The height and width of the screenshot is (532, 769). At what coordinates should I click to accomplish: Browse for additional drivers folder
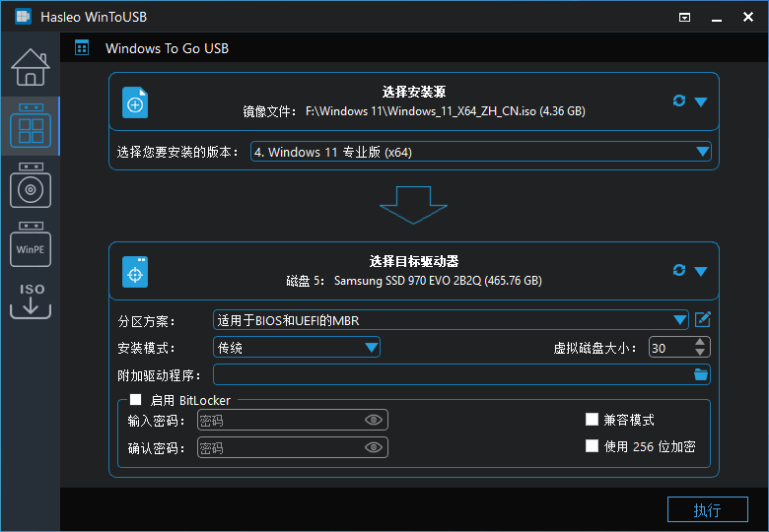[x=701, y=374]
